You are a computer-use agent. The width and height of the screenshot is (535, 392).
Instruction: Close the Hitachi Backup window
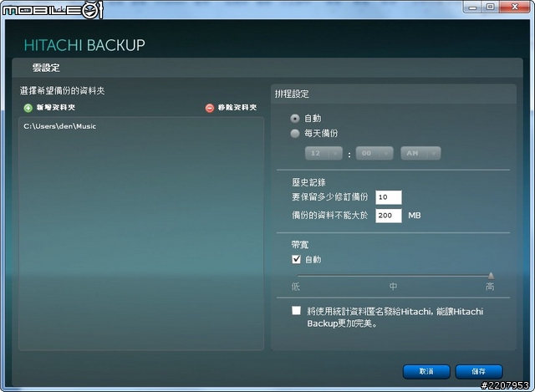515,7
